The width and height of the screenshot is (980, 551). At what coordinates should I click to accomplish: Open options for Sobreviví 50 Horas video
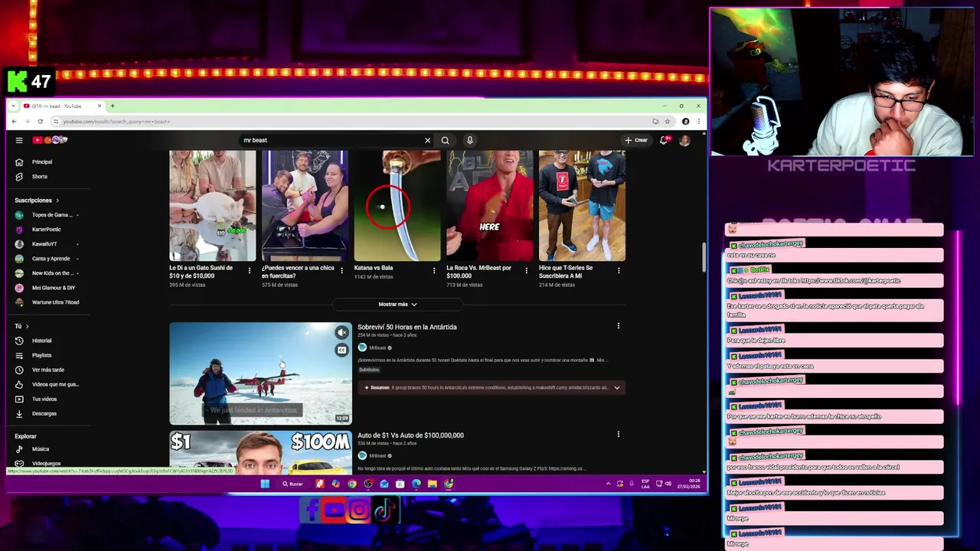pyautogui.click(x=619, y=326)
